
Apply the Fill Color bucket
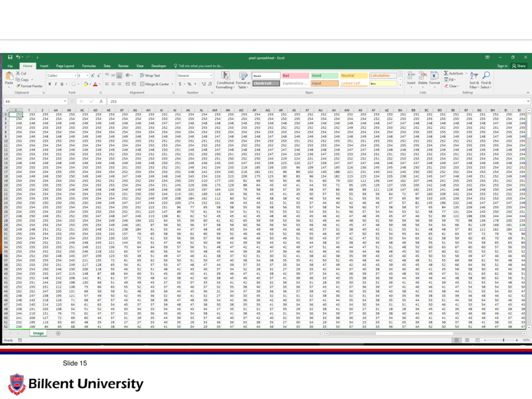pyautogui.click(x=86, y=84)
